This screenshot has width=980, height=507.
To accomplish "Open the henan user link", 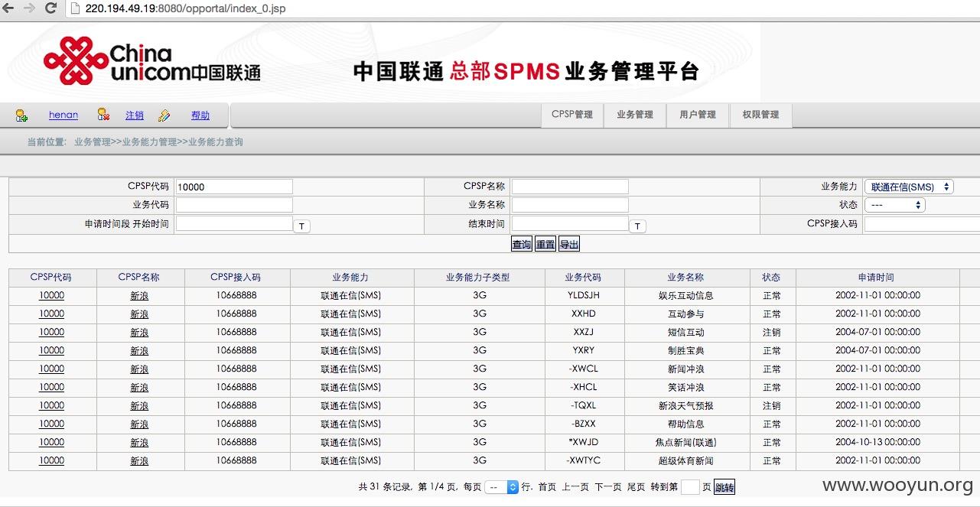I will [63, 115].
